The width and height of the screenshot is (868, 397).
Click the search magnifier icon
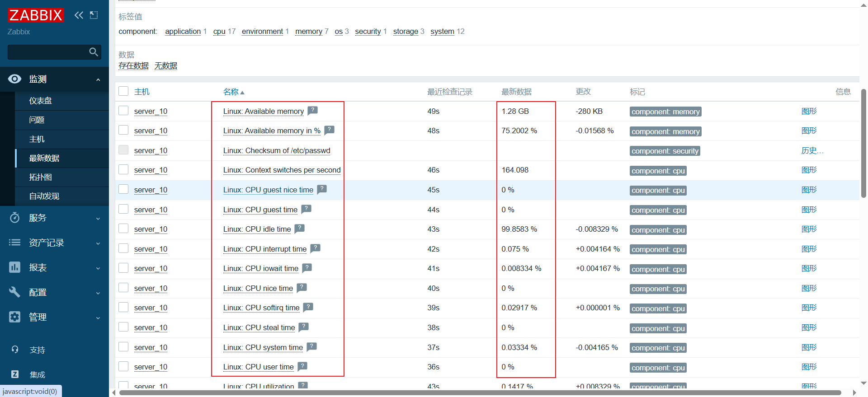pyautogui.click(x=94, y=52)
